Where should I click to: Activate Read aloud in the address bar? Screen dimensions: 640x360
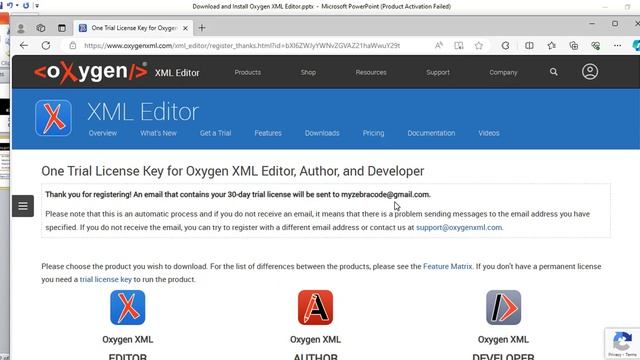click(x=439, y=45)
